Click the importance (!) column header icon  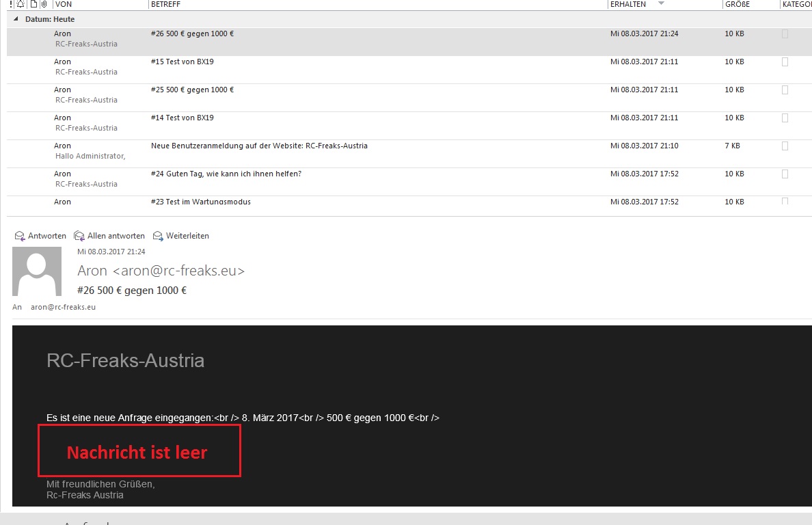11,4
